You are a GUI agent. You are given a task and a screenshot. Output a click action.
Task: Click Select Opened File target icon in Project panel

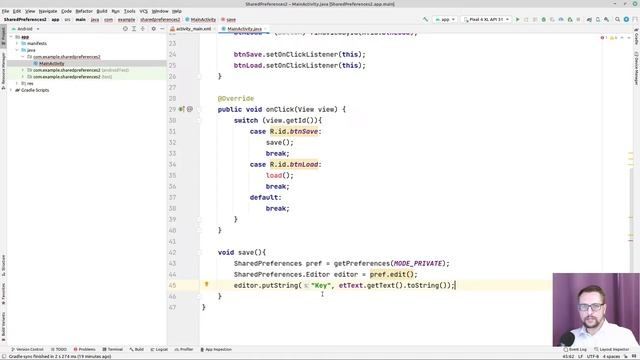point(125,29)
